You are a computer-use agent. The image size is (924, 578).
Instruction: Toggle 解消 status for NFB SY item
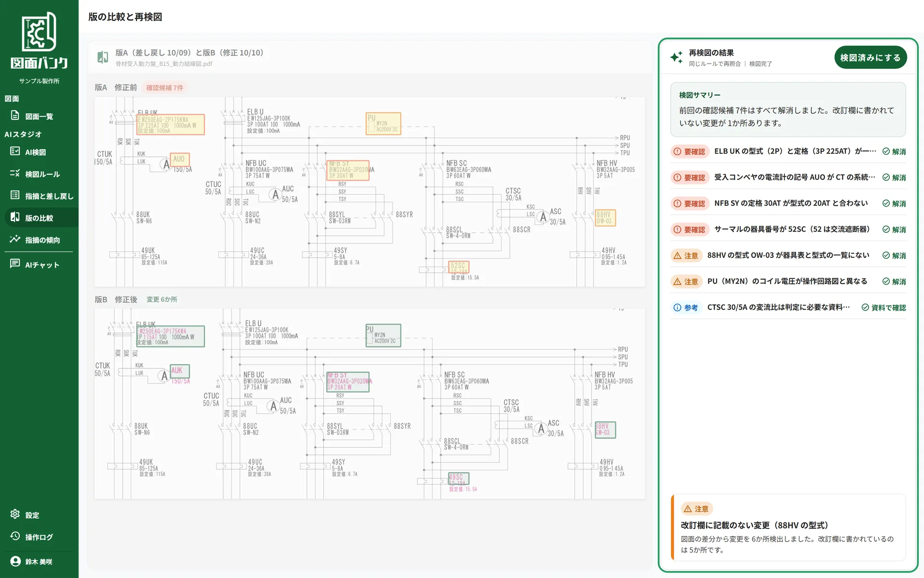point(894,203)
